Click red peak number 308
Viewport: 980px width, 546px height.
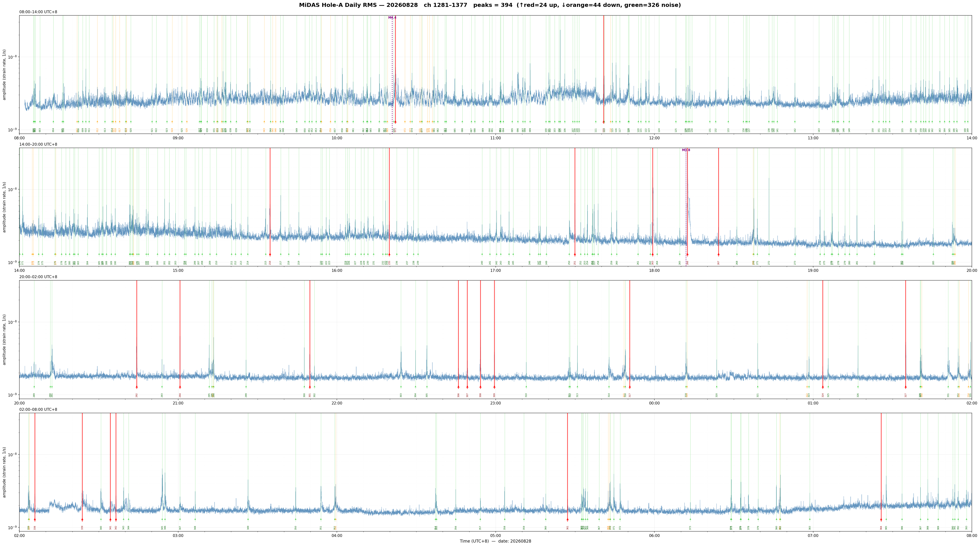(481, 395)
